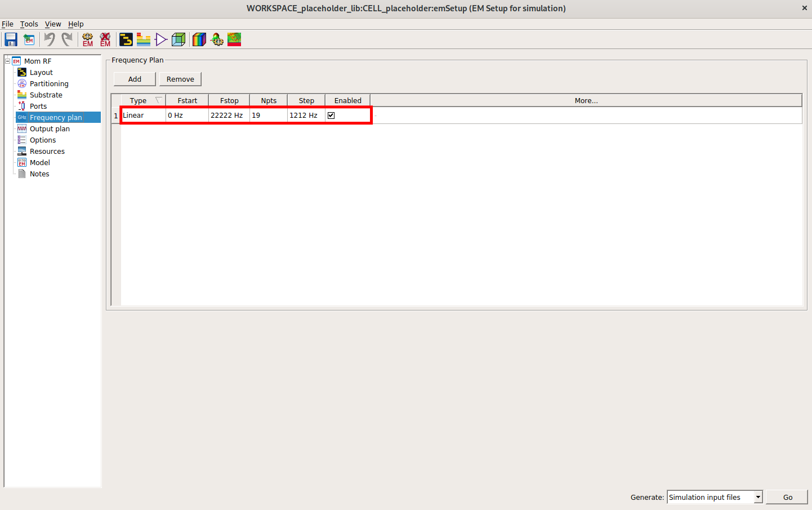Start EM simulation with gear EM icon
The image size is (812, 510).
tap(88, 39)
